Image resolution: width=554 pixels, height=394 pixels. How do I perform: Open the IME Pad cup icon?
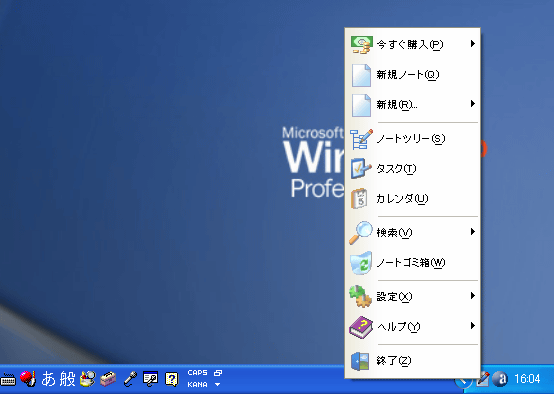(88, 378)
